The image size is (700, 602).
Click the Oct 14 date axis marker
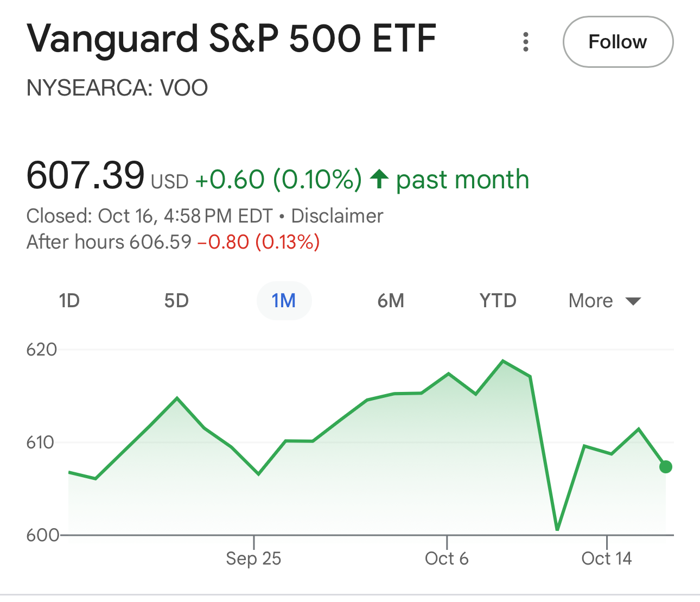(x=607, y=558)
